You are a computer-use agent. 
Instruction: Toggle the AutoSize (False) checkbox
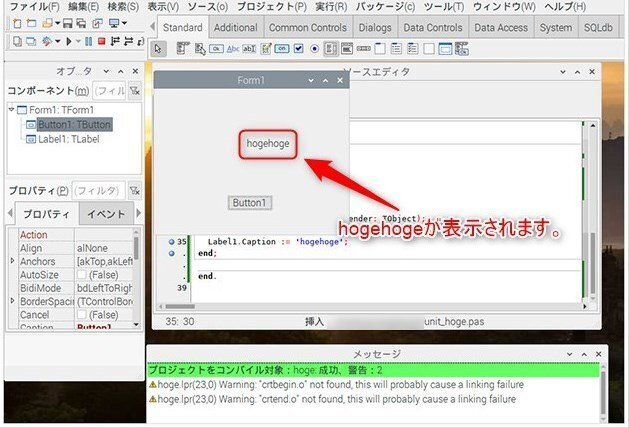pos(81,275)
